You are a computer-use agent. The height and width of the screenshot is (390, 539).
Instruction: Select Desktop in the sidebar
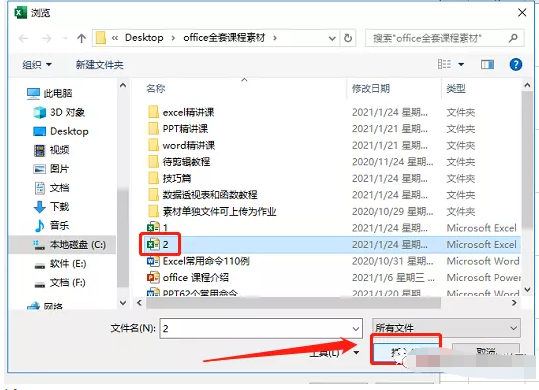pyautogui.click(x=61, y=131)
